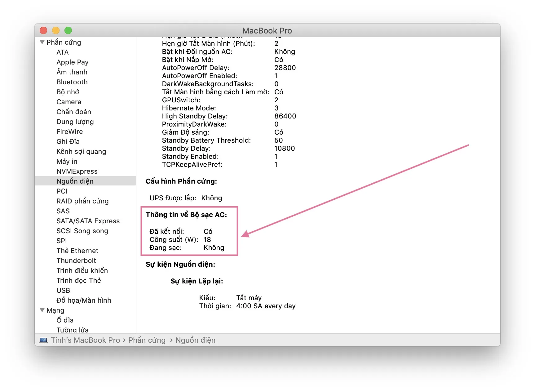Select Bluetooth in the sidebar
Image resolution: width=535 pixels, height=392 pixels.
pyautogui.click(x=72, y=82)
